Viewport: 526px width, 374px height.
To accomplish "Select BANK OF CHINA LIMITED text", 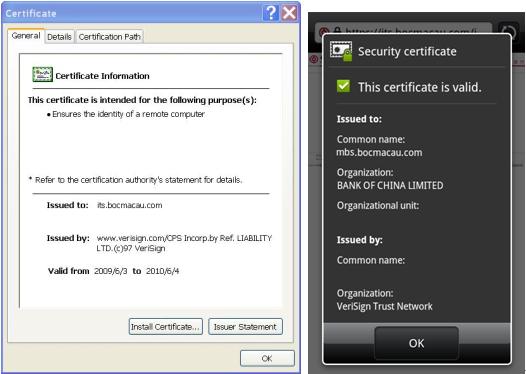I will (390, 185).
